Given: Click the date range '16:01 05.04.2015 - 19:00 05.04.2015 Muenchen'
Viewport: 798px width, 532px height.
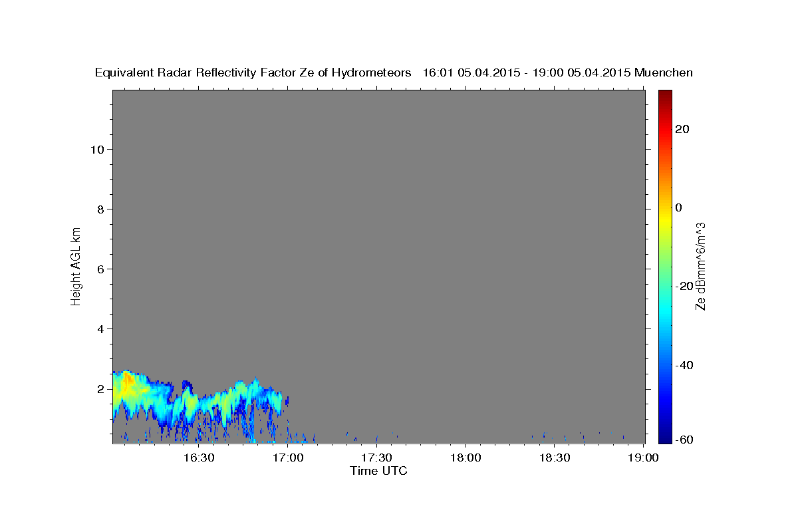Looking at the screenshot, I should point(558,73).
